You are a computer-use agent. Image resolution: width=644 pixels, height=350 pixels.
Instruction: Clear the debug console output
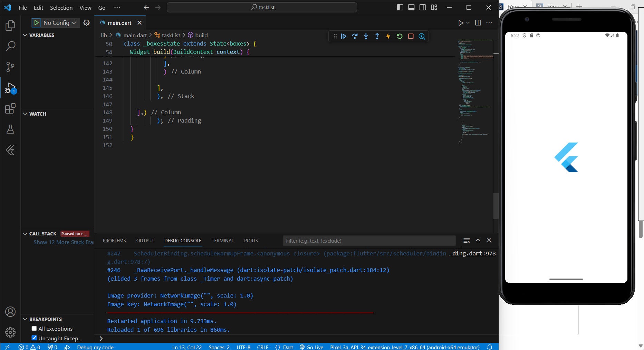(467, 241)
